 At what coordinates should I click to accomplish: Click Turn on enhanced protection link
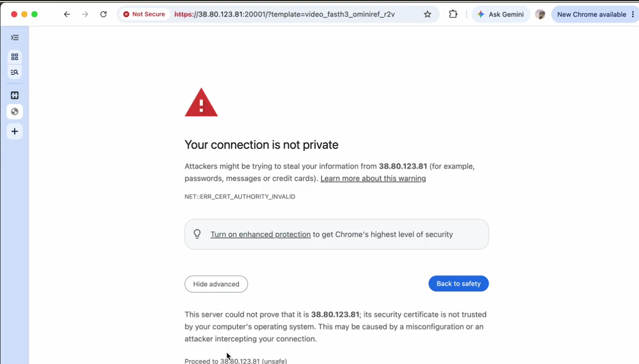[x=261, y=235]
